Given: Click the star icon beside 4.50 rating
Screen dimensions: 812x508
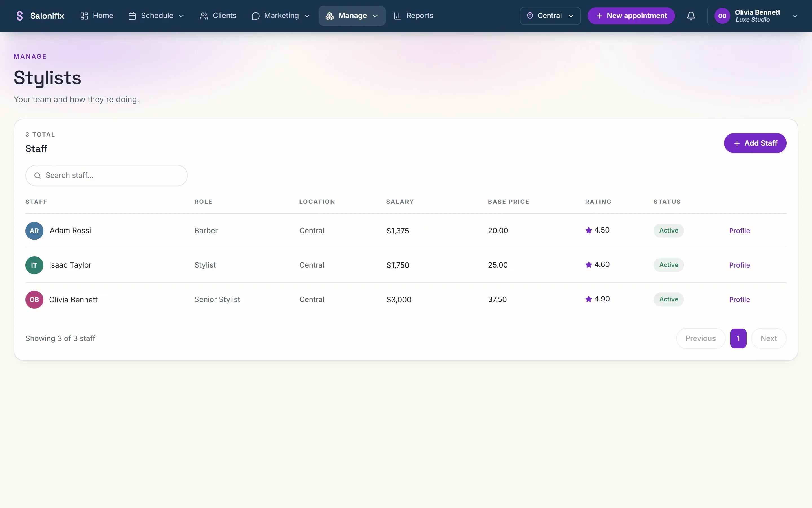Looking at the screenshot, I should tap(588, 230).
